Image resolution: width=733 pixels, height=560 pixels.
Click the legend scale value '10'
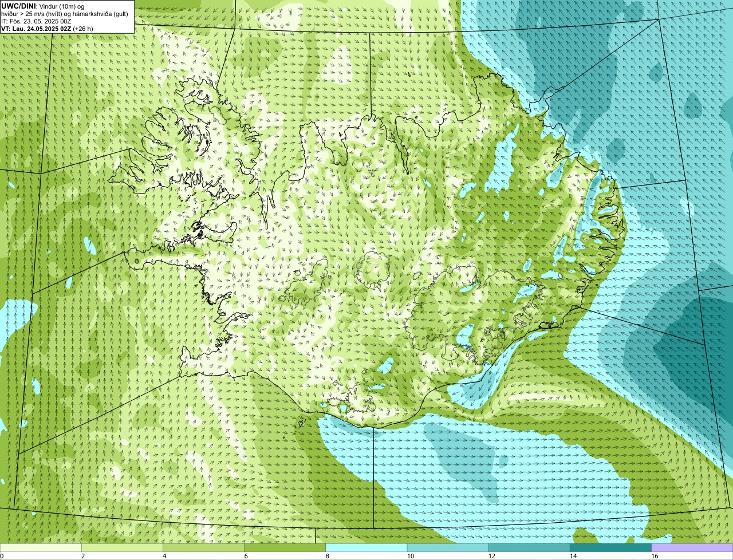tap(410, 556)
